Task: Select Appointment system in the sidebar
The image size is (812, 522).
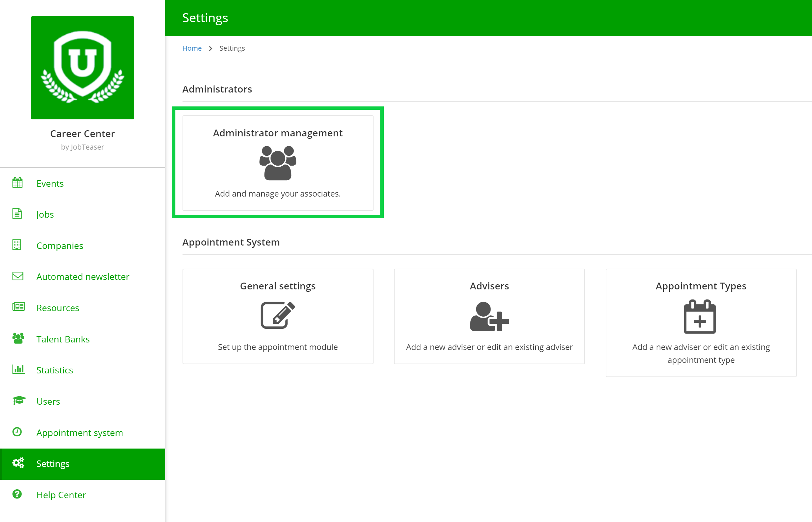Action: 83,433
